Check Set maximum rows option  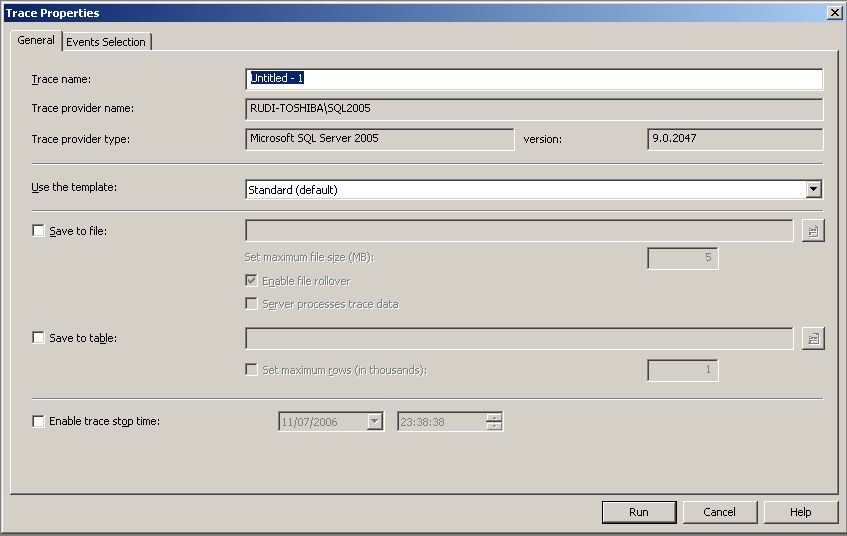[x=252, y=370]
